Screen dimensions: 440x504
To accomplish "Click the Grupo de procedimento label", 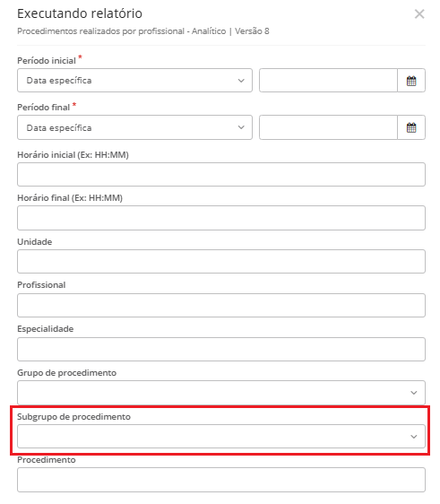I will (67, 373).
